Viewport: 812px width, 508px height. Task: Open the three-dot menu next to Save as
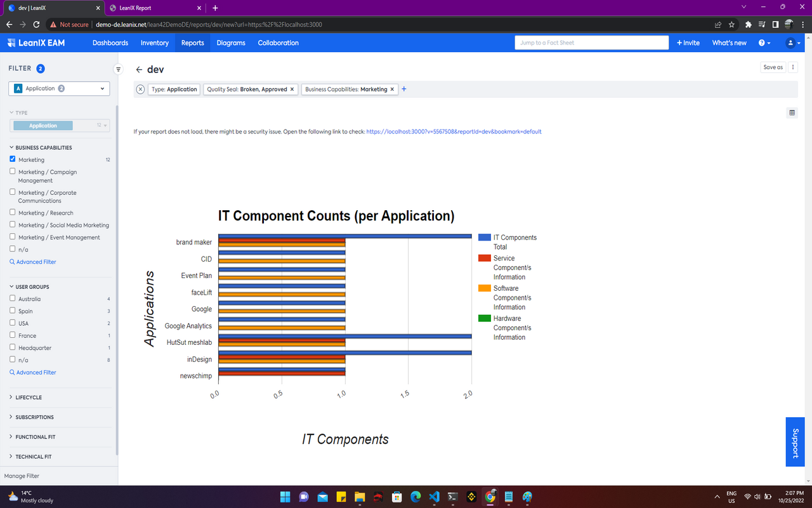coord(793,67)
